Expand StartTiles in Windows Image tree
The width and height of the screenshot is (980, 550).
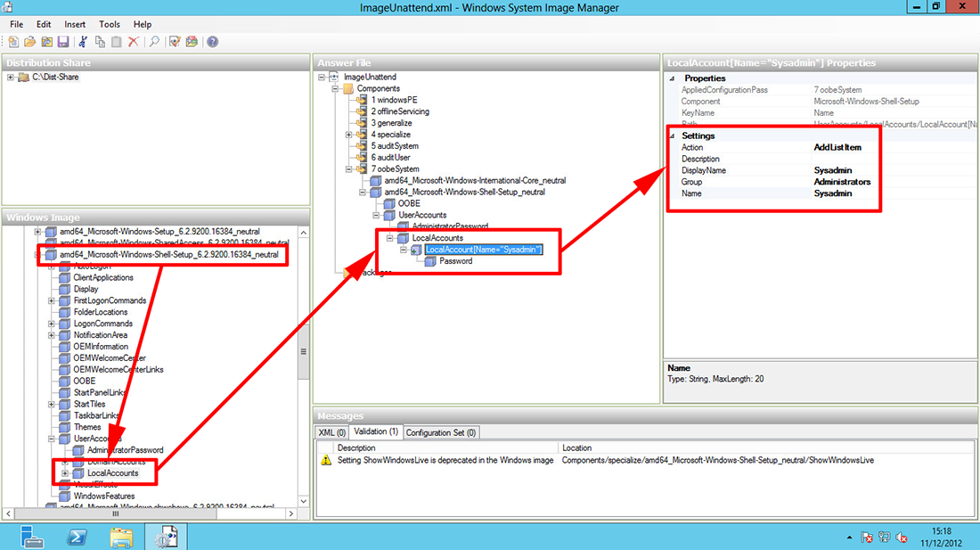[52, 405]
